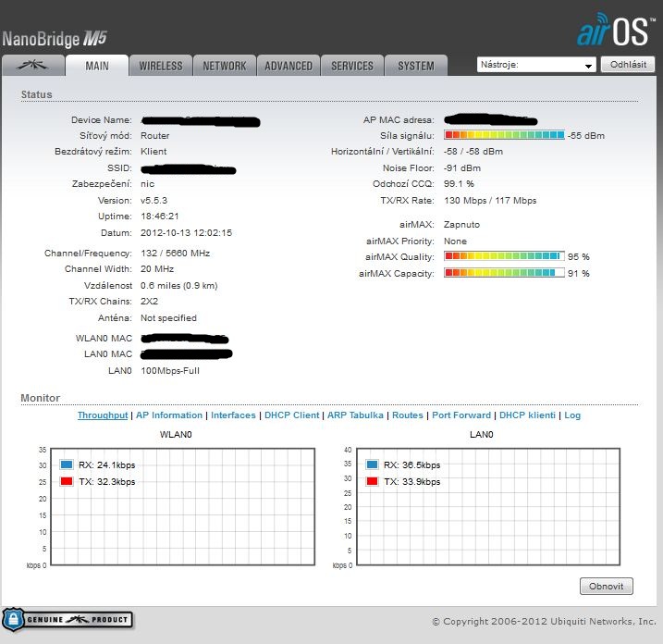663x644 pixels.
Task: Log out with Odhlásit button
Action: (628, 65)
